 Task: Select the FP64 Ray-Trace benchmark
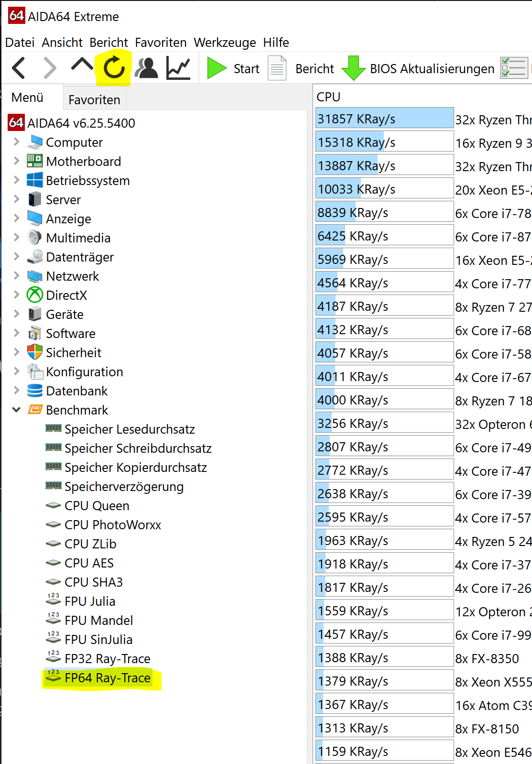pyautogui.click(x=108, y=678)
